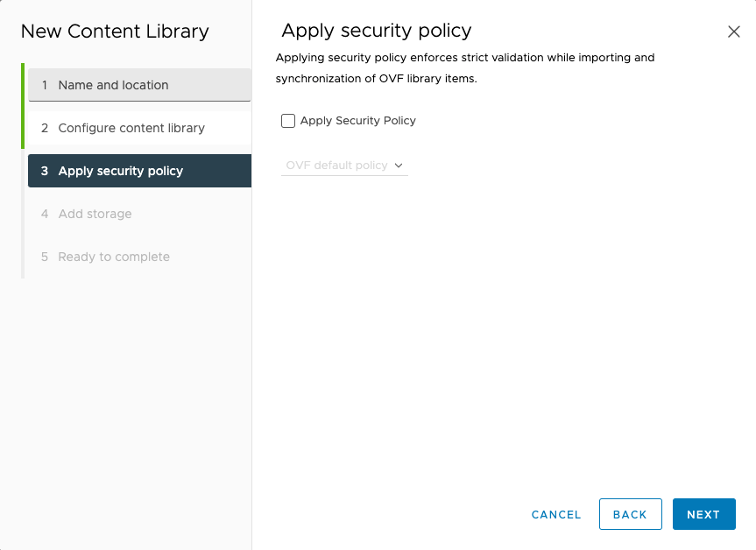Viewport: 756px width, 550px height.
Task: Click step number 5 in the wizard sidebar
Action: [45, 257]
